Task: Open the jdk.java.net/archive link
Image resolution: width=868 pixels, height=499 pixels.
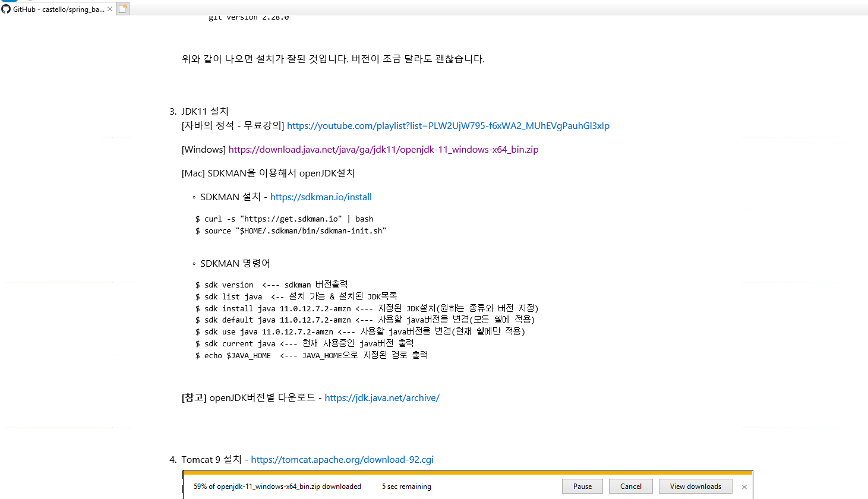Action: click(x=382, y=398)
